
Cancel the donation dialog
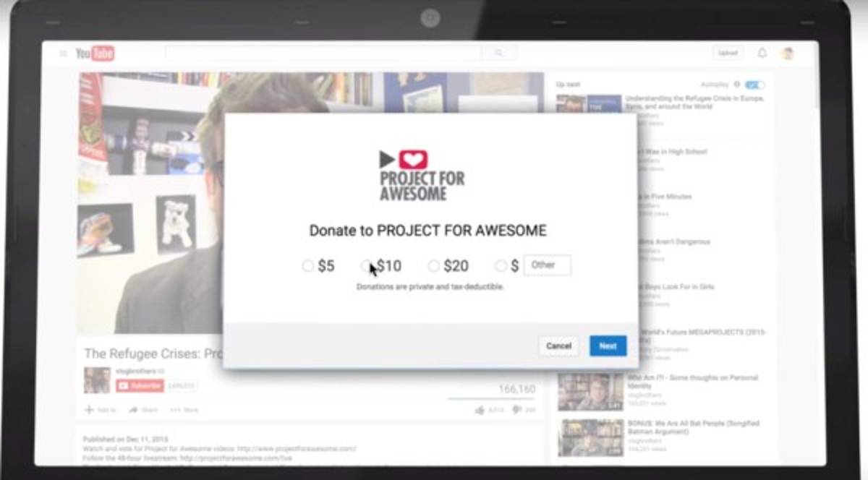(x=558, y=346)
